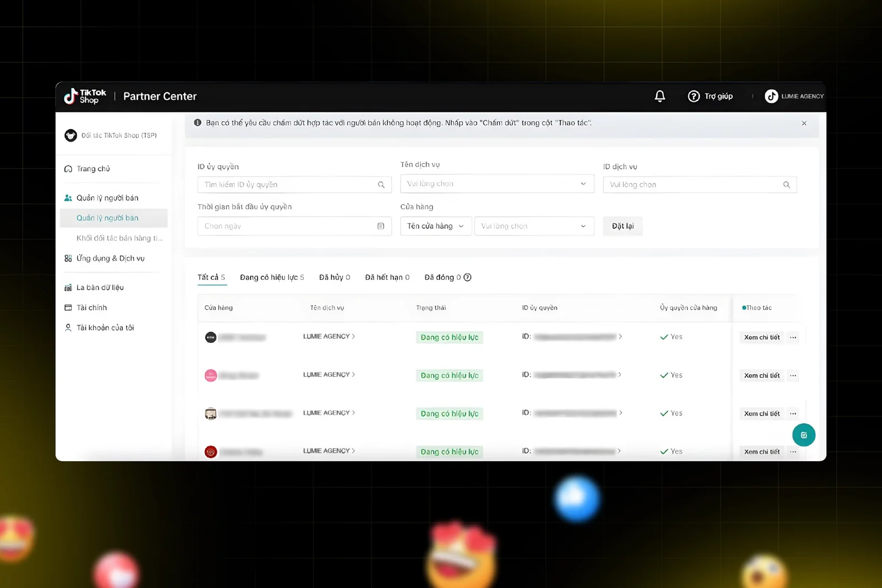Screen dimensions: 882x588
Task: Open the notifications bell
Action: [x=660, y=96]
